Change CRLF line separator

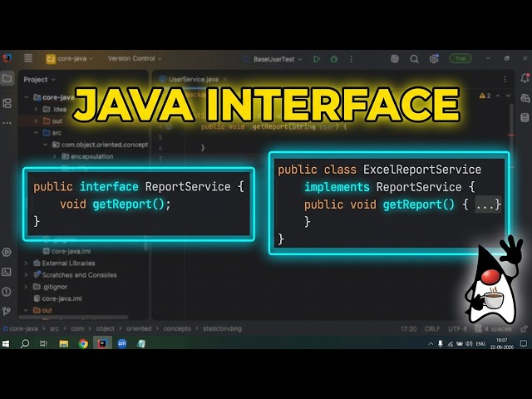[x=432, y=329]
